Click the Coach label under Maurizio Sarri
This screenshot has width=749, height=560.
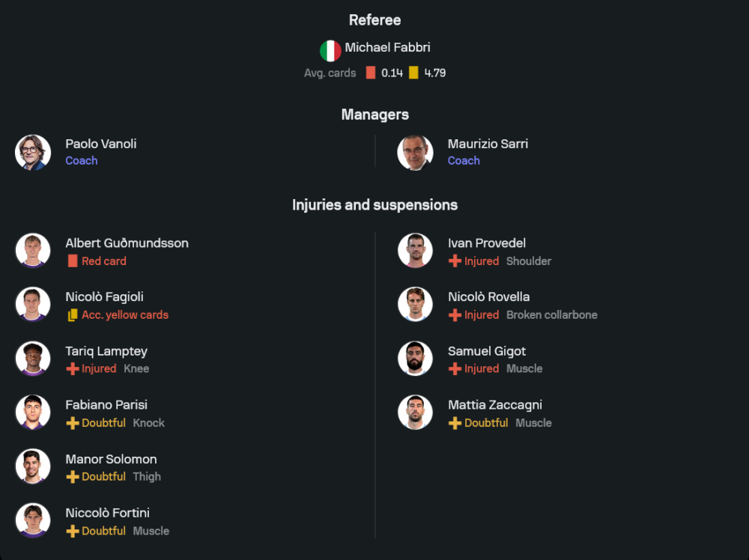point(464,161)
